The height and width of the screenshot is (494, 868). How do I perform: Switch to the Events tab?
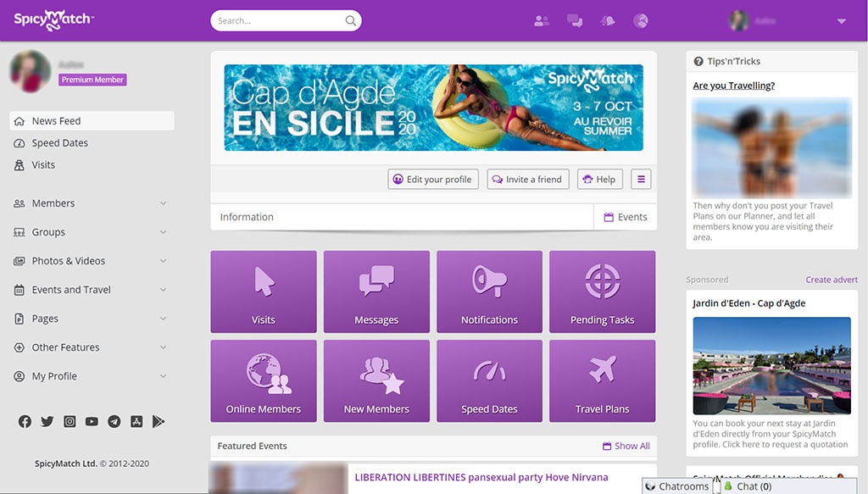click(625, 217)
